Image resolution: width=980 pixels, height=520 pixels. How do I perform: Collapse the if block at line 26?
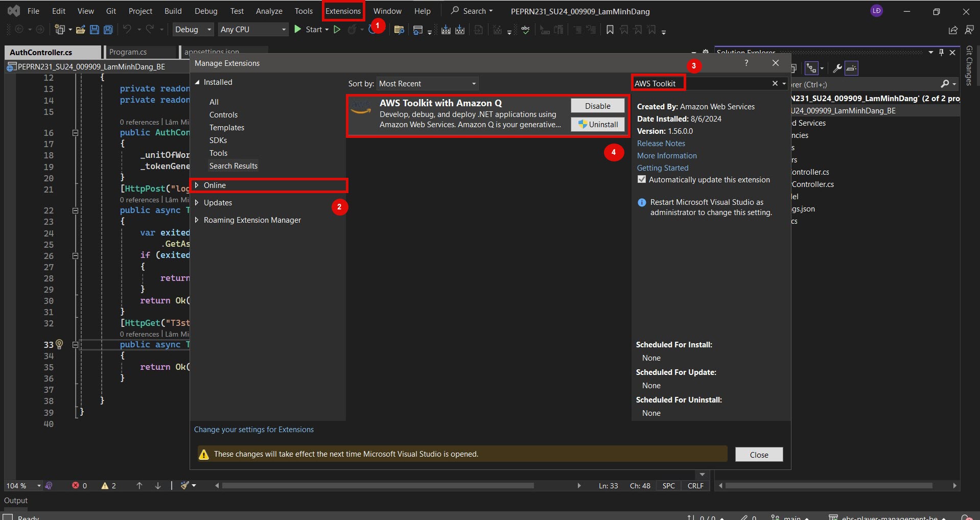coord(75,255)
